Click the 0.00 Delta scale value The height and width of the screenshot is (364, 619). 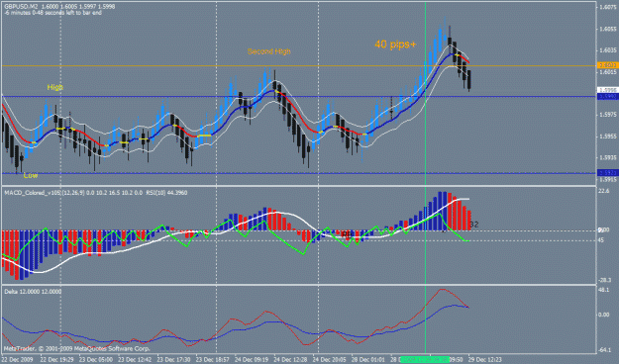point(604,315)
